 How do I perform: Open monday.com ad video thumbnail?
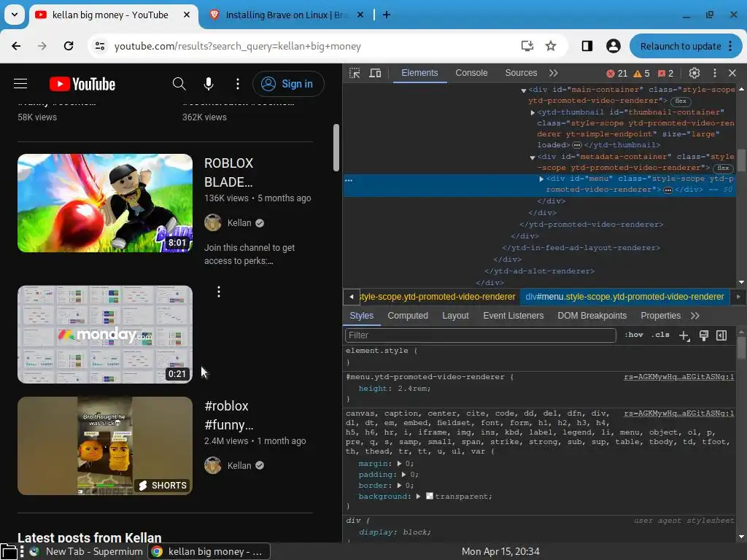click(105, 334)
